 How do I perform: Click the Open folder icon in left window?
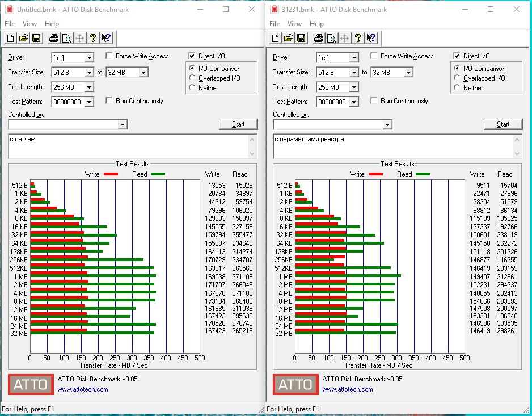pyautogui.click(x=23, y=38)
